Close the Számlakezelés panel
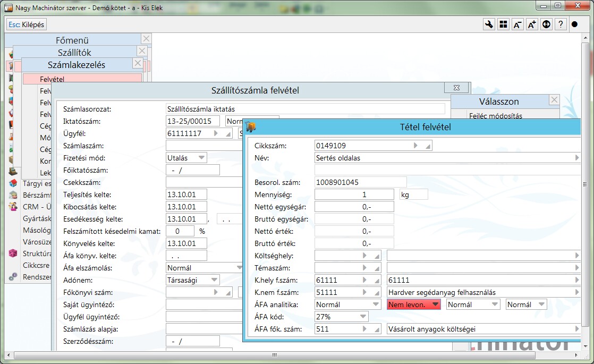The width and height of the screenshot is (594, 364). coord(138,63)
